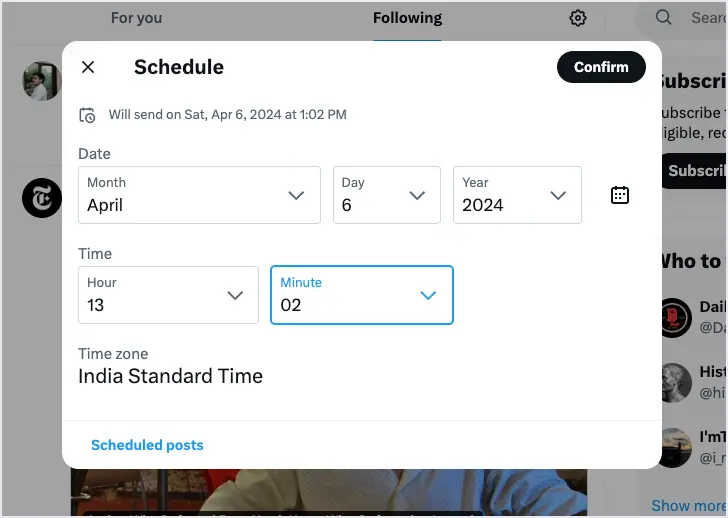Click the search magnifier icon
Viewport: 728px width, 518px height.
pyautogui.click(x=663, y=18)
